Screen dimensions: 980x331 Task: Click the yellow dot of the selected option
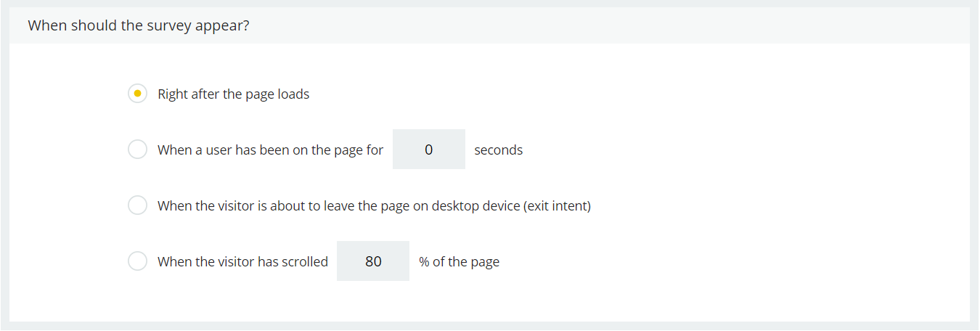coord(138,94)
